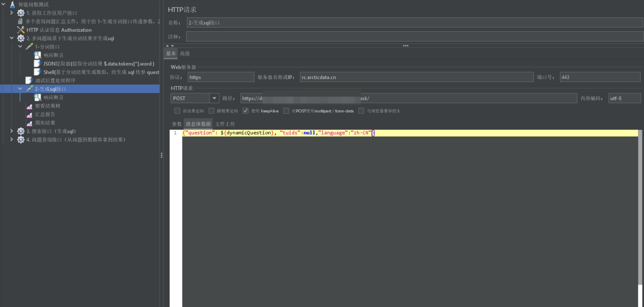
Task: Click the gear icon of 1. 获取工作区用户接口
Action: point(21,13)
